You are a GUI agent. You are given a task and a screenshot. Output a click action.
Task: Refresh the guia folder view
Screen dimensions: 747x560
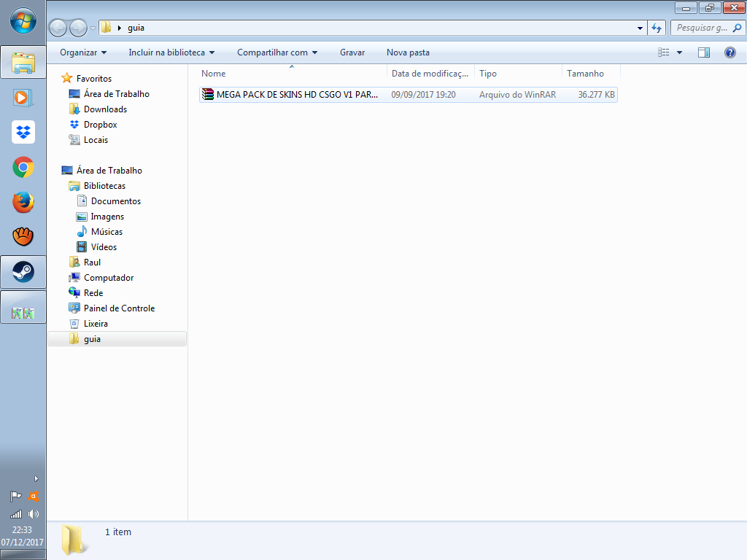coord(657,28)
